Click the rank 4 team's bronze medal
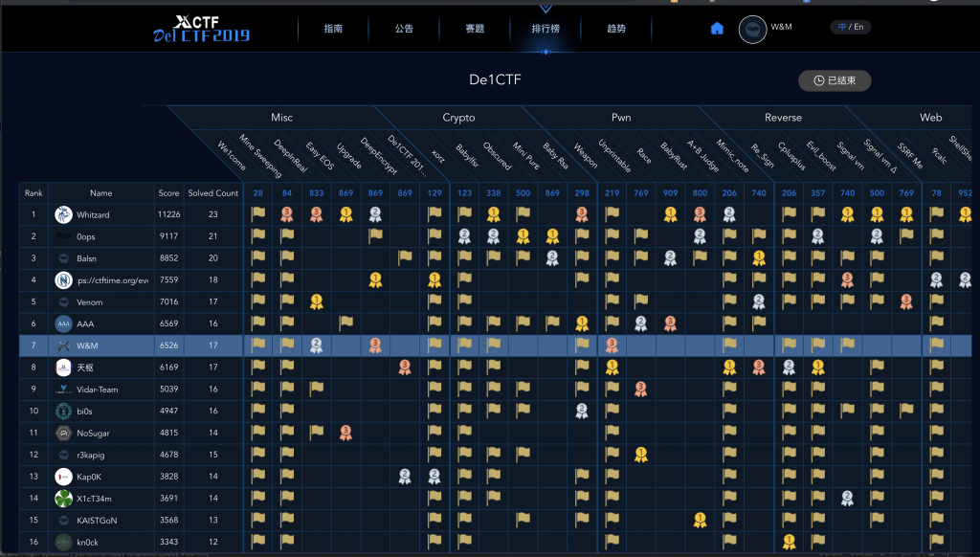Image resolution: width=980 pixels, height=557 pixels. point(847,280)
